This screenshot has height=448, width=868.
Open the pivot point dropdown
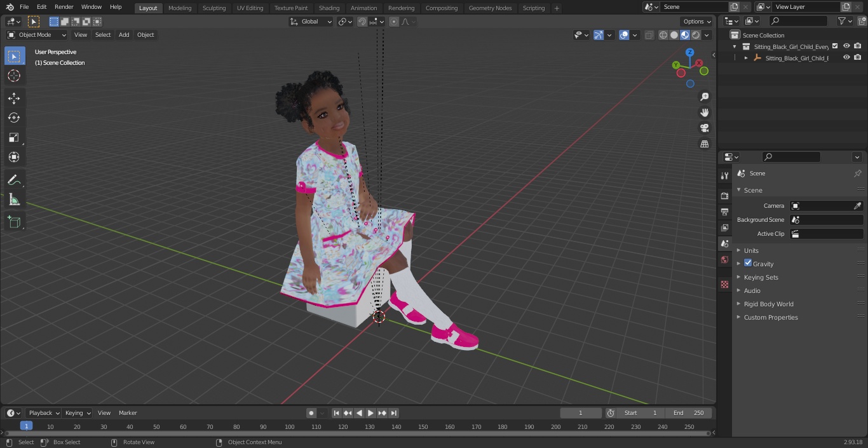(x=345, y=22)
